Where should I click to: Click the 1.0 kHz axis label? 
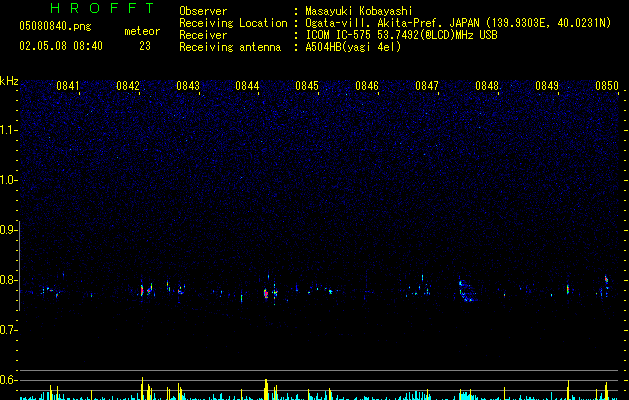(7, 180)
